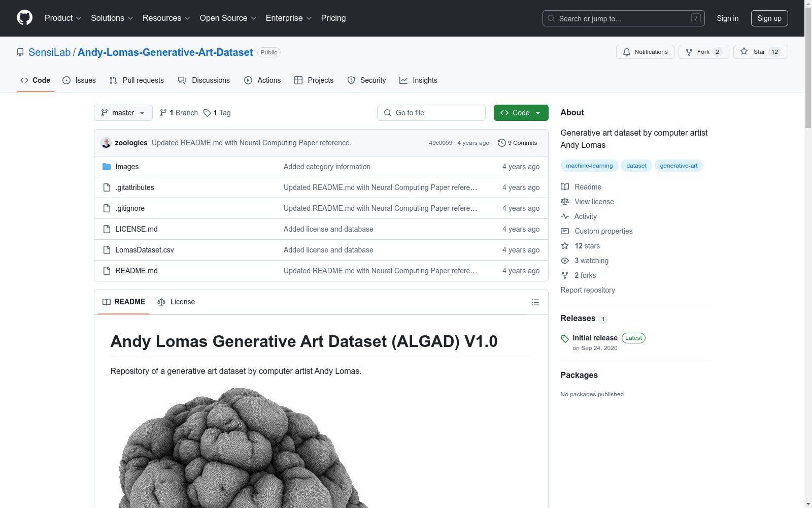Screen dimensions: 812x508
Task: Click the Fork button
Action: coord(703,52)
